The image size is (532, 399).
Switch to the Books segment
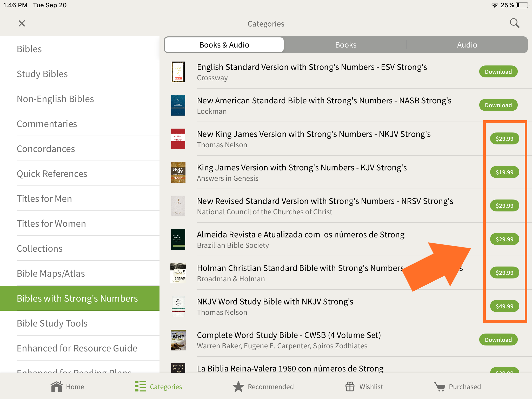[x=345, y=45]
